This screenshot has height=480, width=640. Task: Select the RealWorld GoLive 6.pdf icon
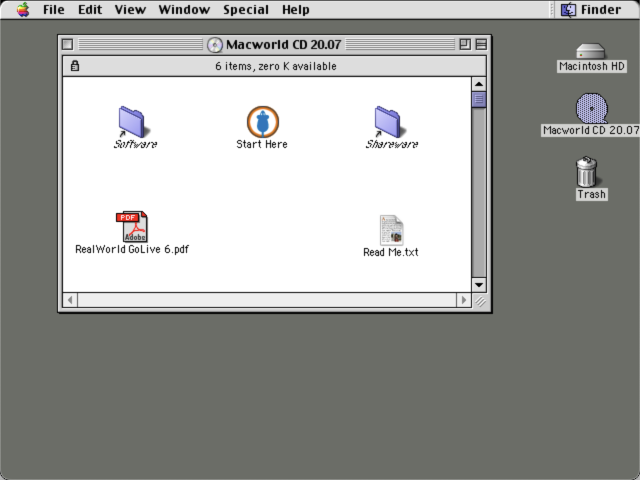pyautogui.click(x=132, y=227)
